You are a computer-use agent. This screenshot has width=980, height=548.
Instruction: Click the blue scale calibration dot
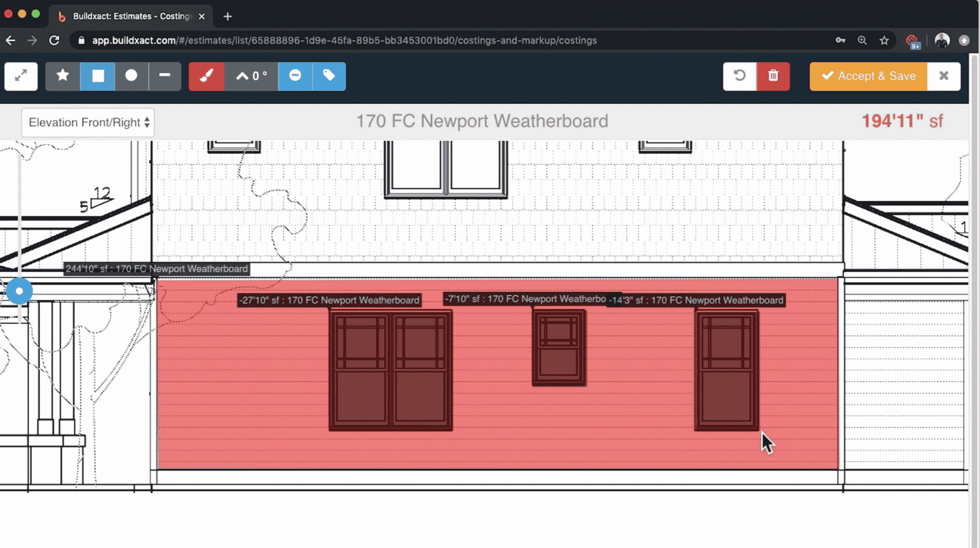20,290
